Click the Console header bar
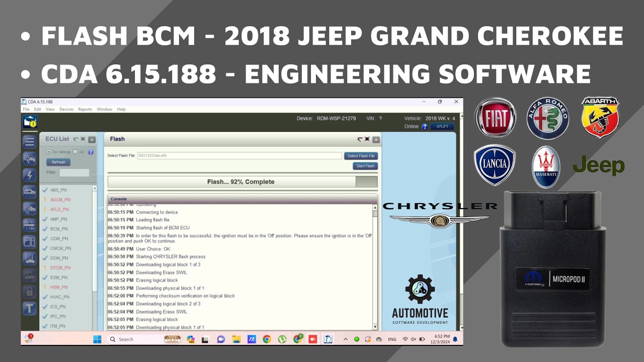The height and width of the screenshot is (362, 644). [243, 199]
